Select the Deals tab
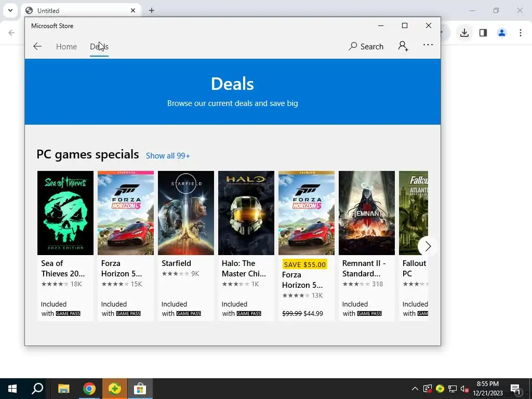 pyautogui.click(x=99, y=46)
